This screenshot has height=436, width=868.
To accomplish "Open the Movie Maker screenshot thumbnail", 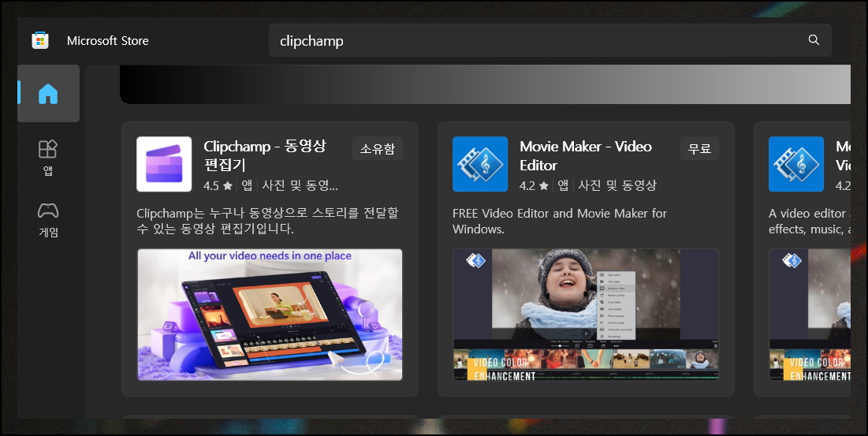I will (586, 315).
